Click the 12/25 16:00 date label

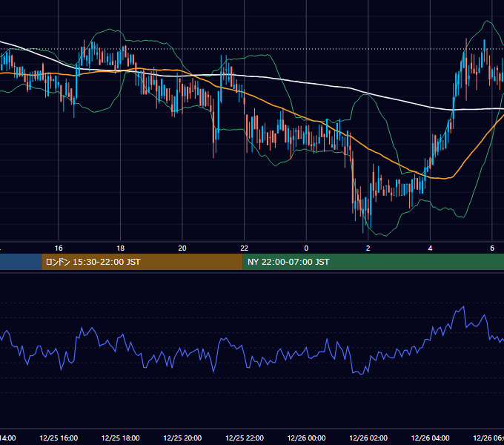(59, 438)
